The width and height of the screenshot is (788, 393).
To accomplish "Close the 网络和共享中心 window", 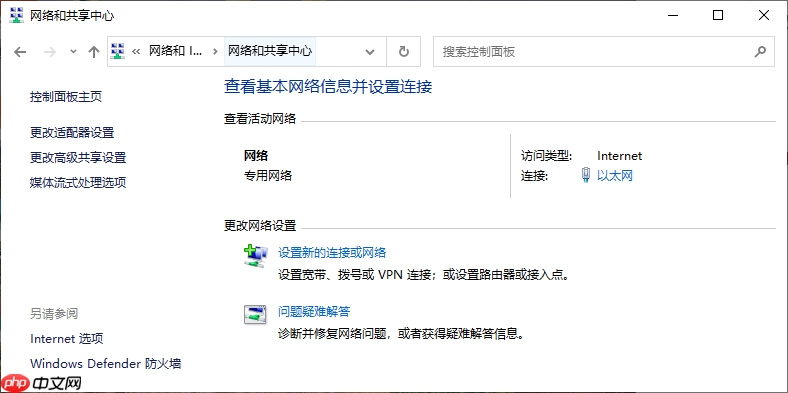I will [x=763, y=16].
